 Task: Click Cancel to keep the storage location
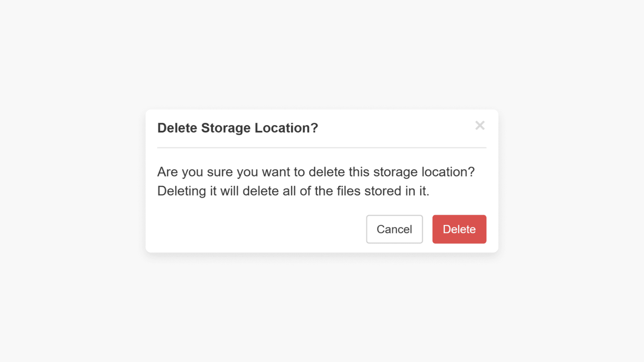tap(394, 229)
